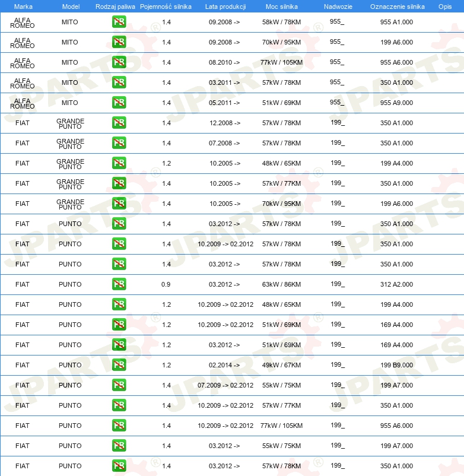
Task: Sort by Model column header
Action: point(71,7)
